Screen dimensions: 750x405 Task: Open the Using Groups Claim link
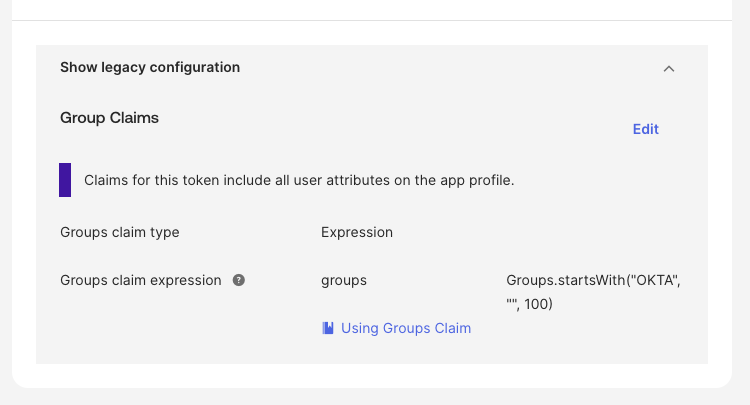[406, 328]
